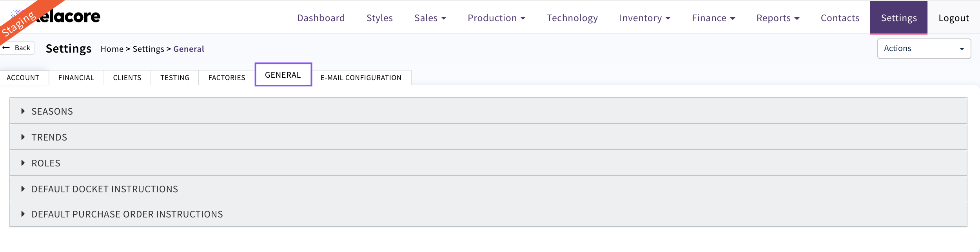Open the Production menu dropdown
Viewport: 980px width, 252px height.
pyautogui.click(x=496, y=18)
